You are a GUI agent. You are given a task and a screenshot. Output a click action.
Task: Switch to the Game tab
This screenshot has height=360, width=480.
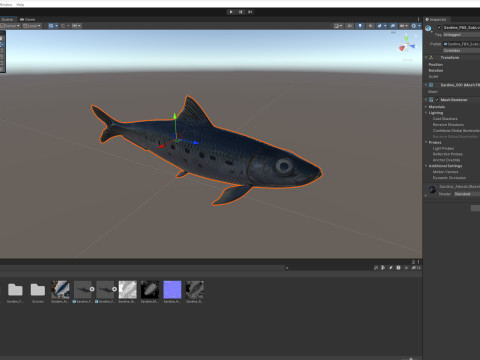27,20
